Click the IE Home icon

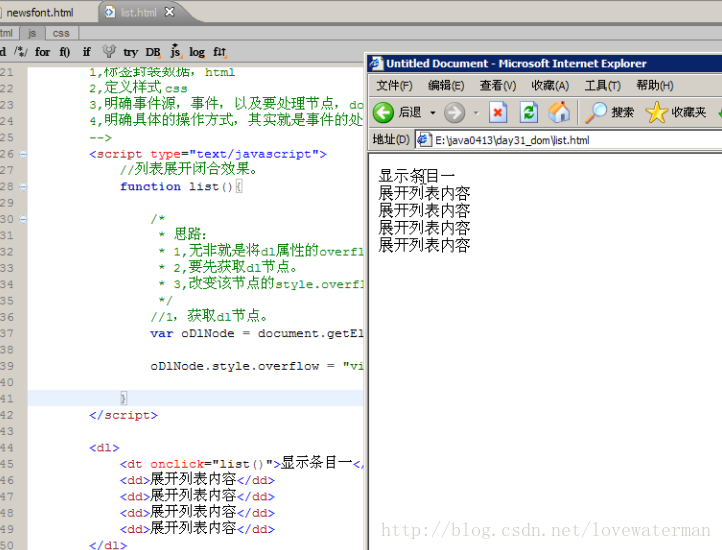click(559, 112)
